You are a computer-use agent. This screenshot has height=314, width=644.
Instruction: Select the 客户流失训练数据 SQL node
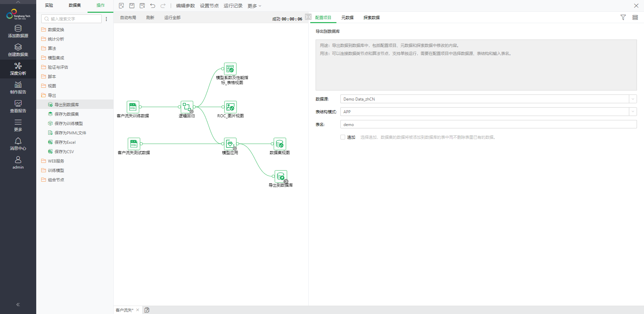click(133, 107)
